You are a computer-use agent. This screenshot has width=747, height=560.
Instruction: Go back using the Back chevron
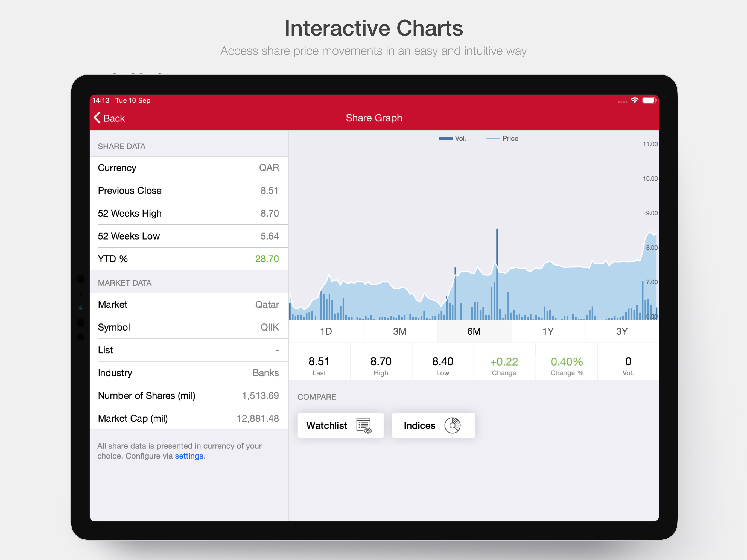click(x=97, y=118)
